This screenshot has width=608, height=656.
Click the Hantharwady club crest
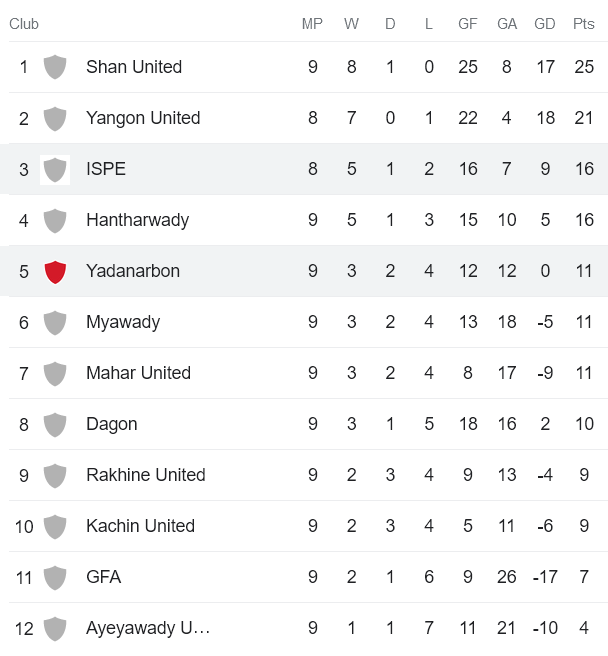[x=55, y=220]
